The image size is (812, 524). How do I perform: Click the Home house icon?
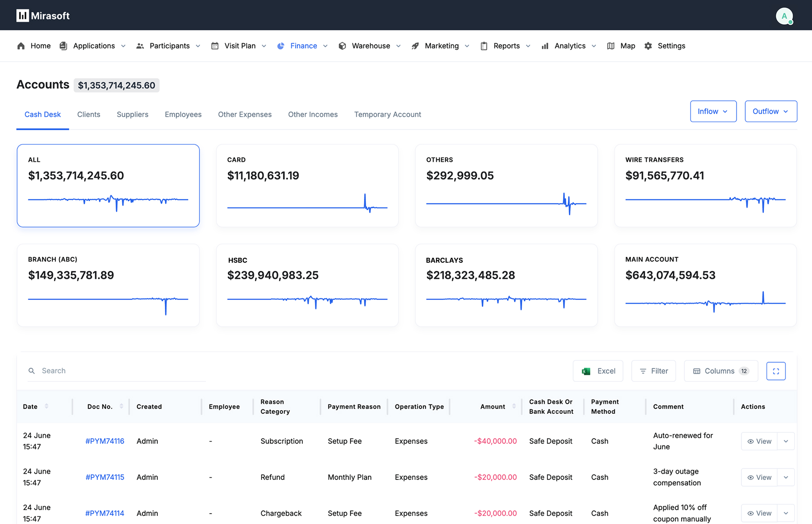click(x=21, y=46)
